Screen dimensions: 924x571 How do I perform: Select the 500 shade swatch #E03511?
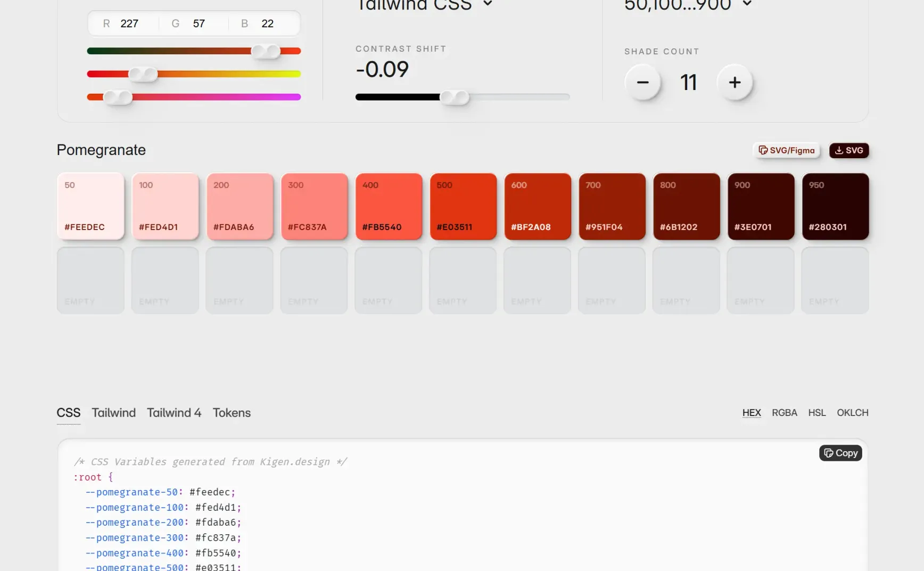(x=463, y=206)
